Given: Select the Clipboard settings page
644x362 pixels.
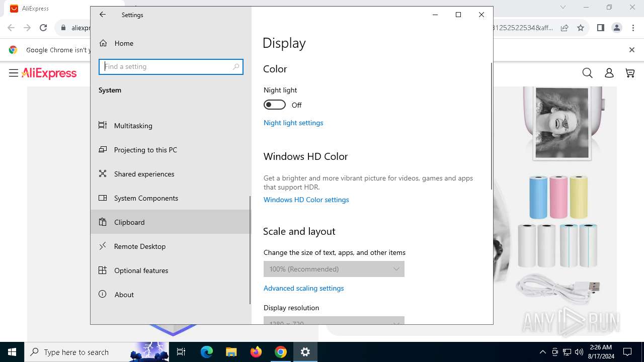Looking at the screenshot, I should (171, 222).
